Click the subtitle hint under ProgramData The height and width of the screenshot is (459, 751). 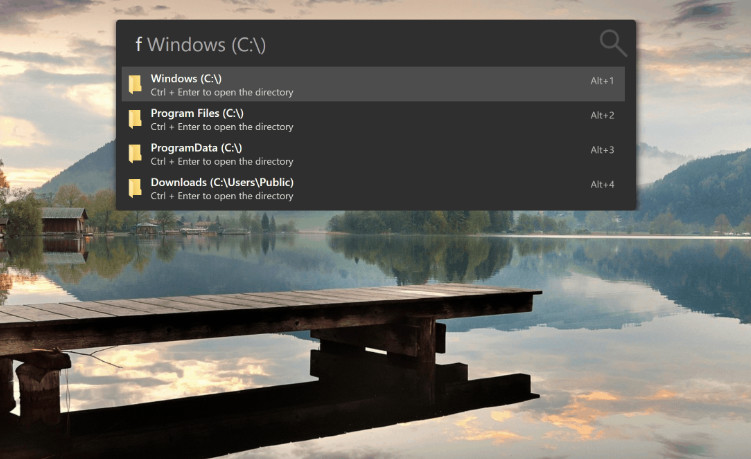pyautogui.click(x=222, y=161)
